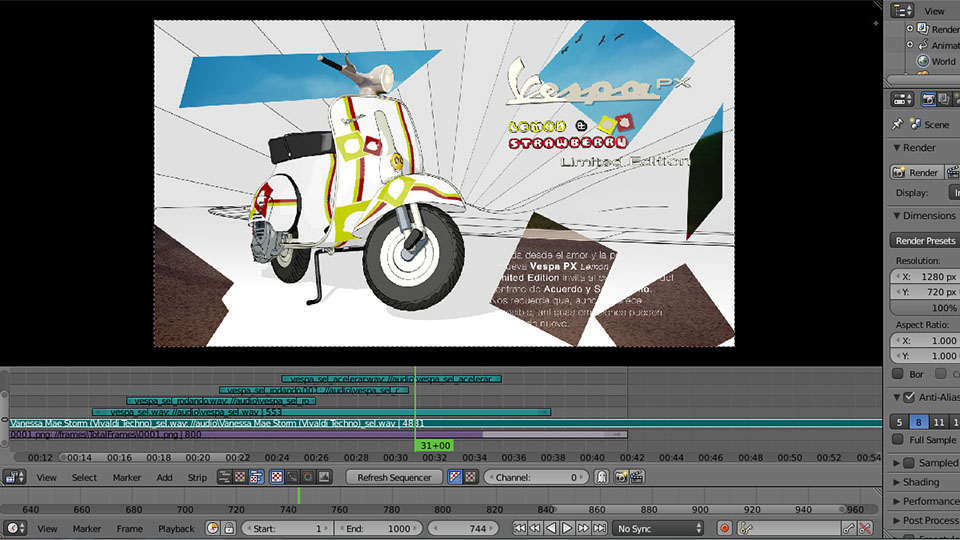This screenshot has height=540, width=960.
Task: Open the properties editor type selector
Action: coord(902,99)
